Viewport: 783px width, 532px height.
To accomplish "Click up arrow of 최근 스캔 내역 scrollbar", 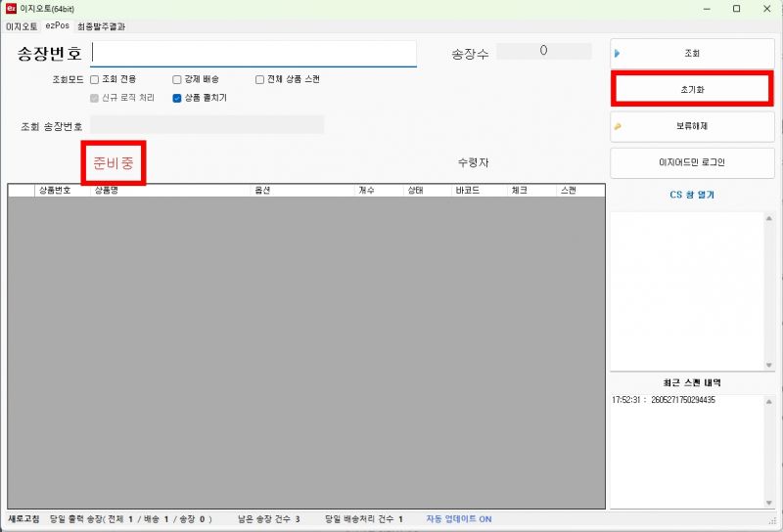I will click(x=769, y=402).
